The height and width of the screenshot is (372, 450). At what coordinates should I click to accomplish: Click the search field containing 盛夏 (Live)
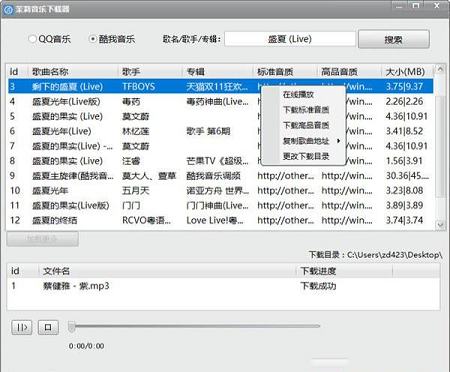[x=290, y=39]
